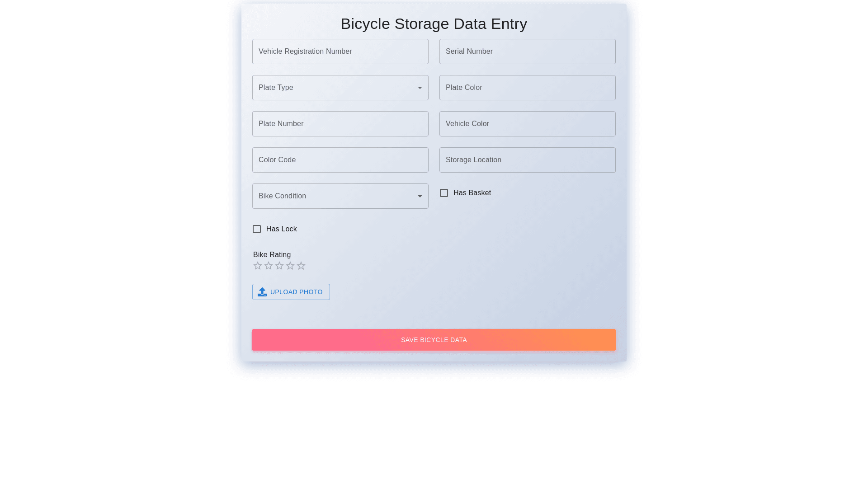Screen dimensions: 868x488
Task: Activate the Storage Location field
Action: tap(527, 160)
